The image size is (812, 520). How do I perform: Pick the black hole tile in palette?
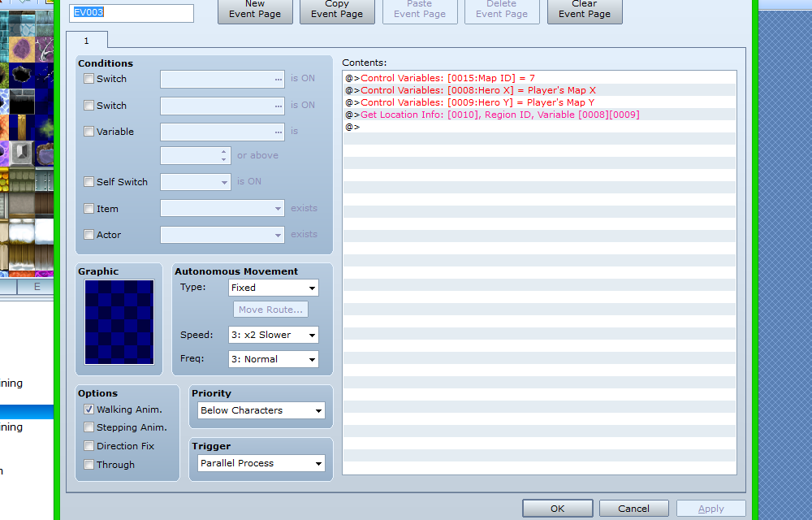pyautogui.click(x=21, y=74)
